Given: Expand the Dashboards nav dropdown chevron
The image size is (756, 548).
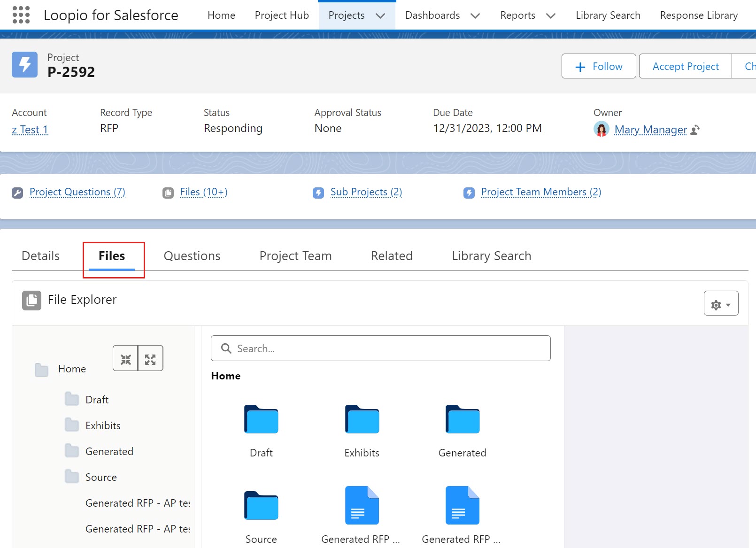Looking at the screenshot, I should [x=475, y=15].
